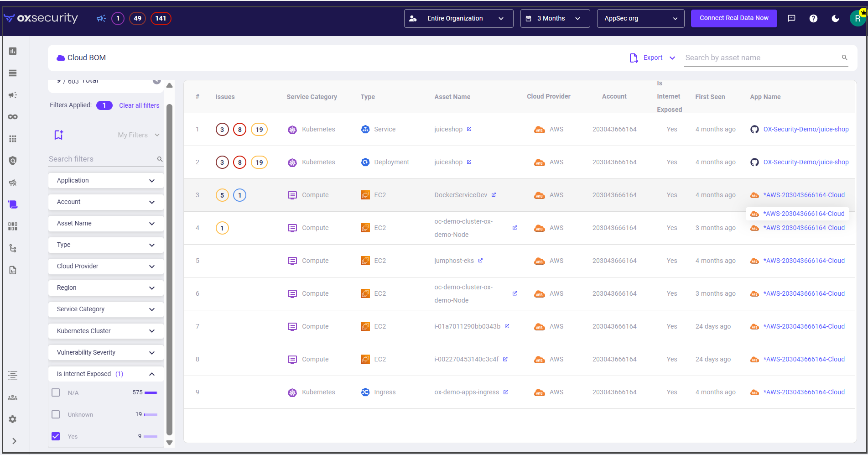Open the Export menu

[652, 58]
